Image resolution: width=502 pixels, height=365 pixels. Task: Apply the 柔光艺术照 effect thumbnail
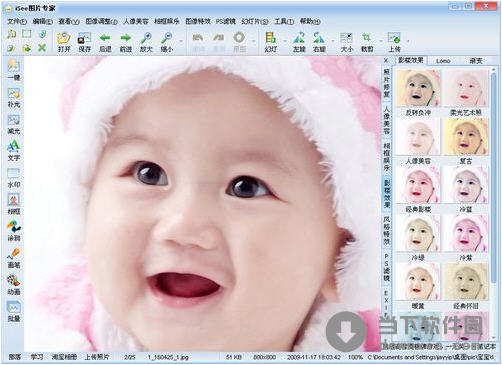tap(466, 88)
